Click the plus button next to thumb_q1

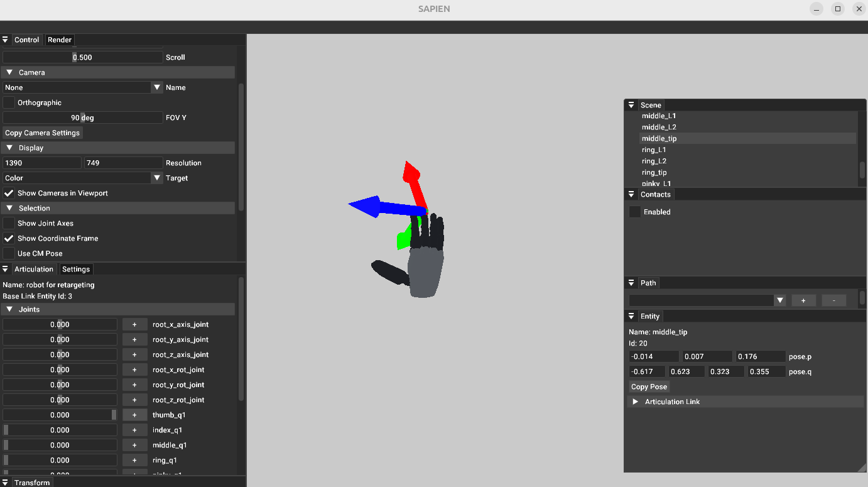pyautogui.click(x=134, y=415)
